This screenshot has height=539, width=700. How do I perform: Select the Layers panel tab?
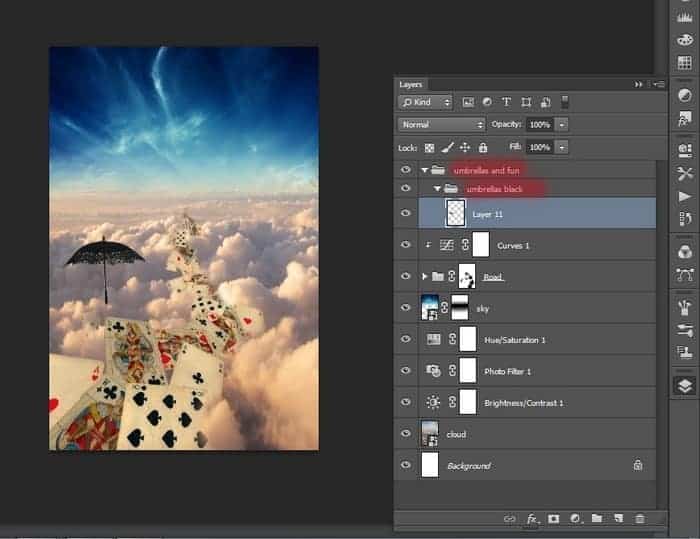[x=411, y=85]
